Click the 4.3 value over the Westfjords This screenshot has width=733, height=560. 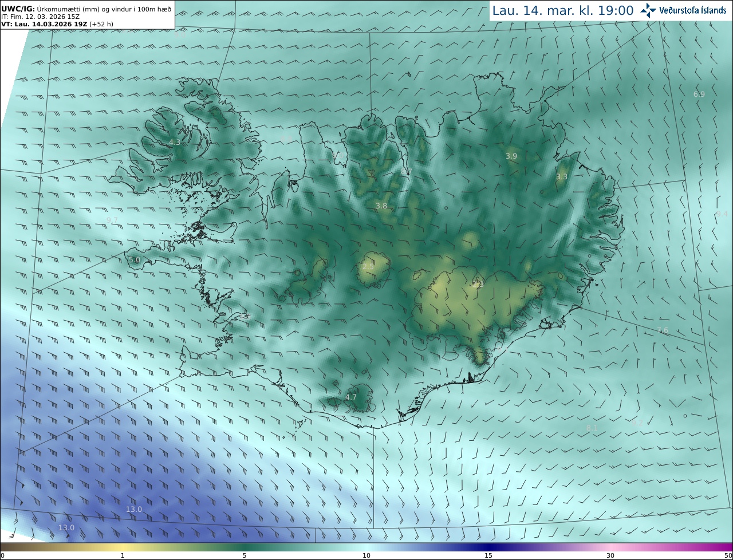(x=175, y=142)
